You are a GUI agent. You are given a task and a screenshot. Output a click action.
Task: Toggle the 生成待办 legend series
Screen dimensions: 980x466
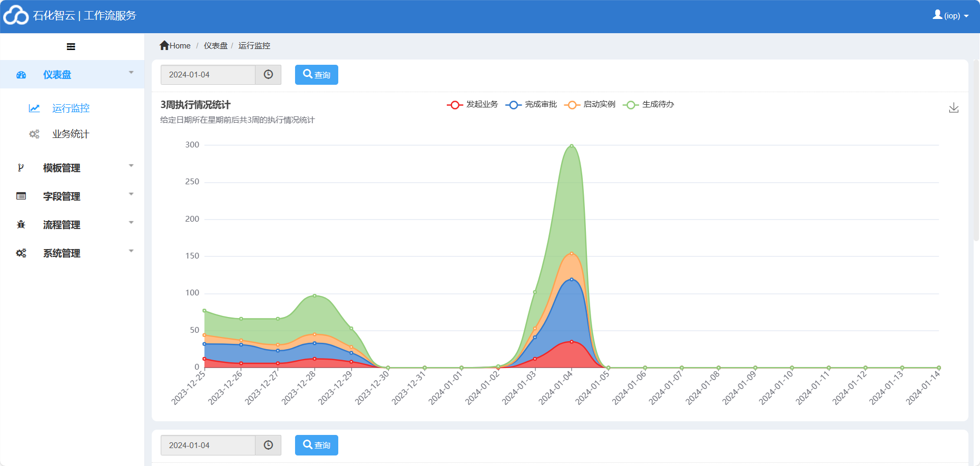649,104
